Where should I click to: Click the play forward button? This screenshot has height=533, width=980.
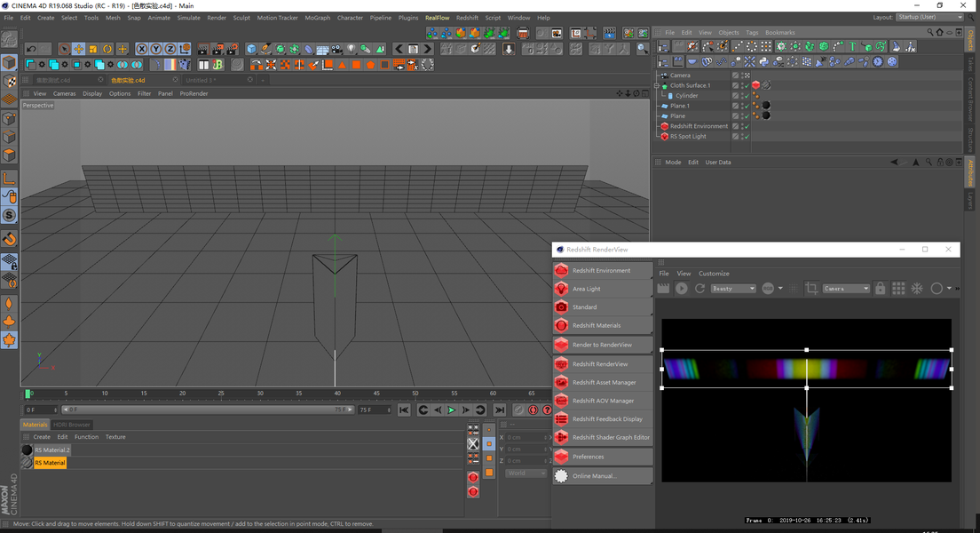[451, 410]
